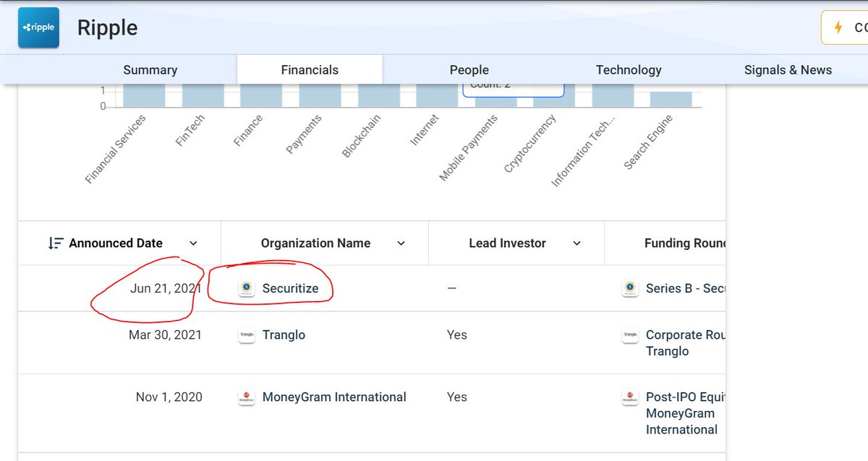Click the Securitize logo beside organization name

[x=247, y=288]
